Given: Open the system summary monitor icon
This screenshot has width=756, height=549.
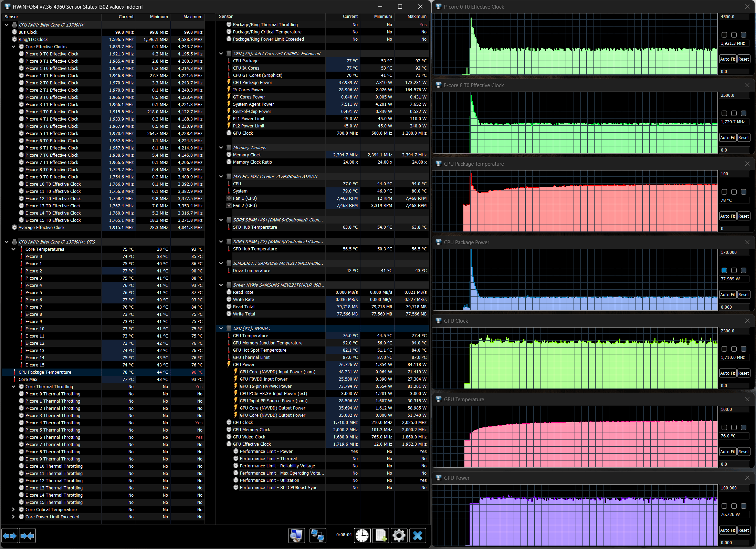Looking at the screenshot, I should pos(296,536).
